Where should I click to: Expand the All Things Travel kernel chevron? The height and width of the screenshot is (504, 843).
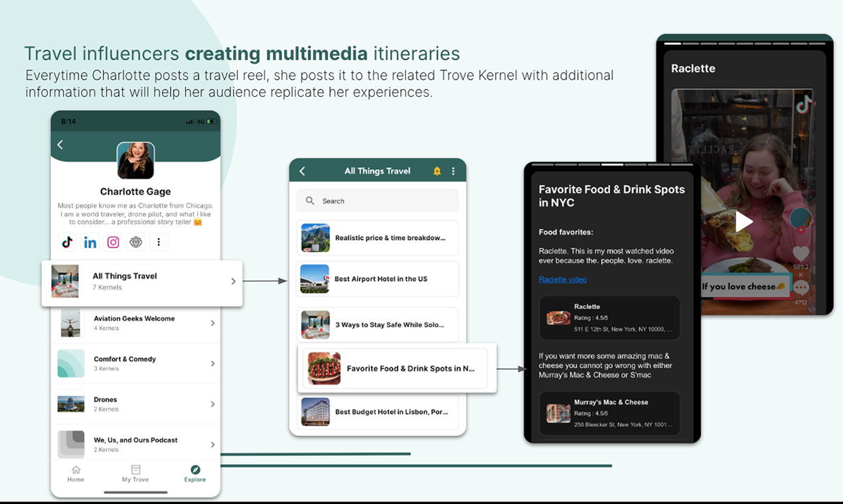(233, 282)
